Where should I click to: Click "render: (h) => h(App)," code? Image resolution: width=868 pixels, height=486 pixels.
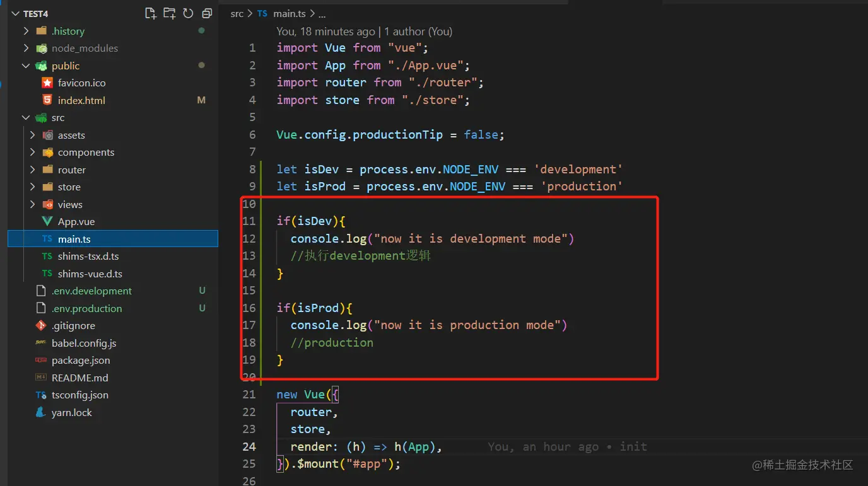point(367,447)
